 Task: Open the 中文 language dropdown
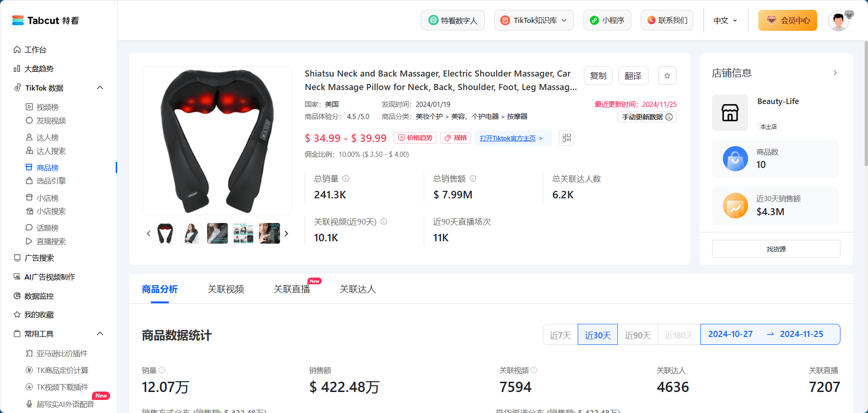[x=725, y=21]
